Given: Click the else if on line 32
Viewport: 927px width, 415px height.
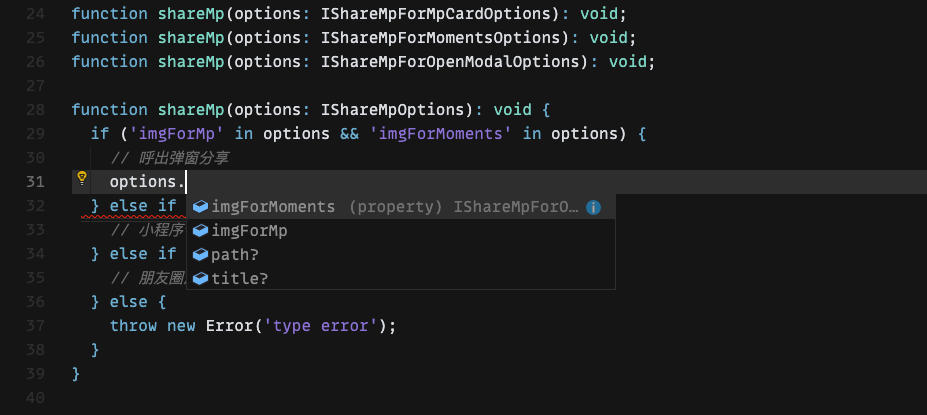Looking at the screenshot, I should coord(143,206).
